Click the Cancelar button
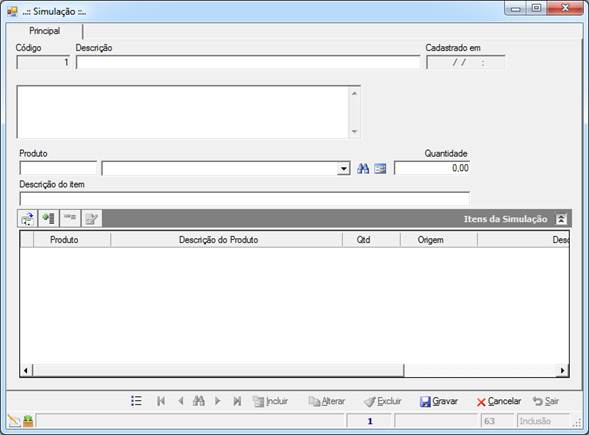This screenshot has height=435, width=589. [x=498, y=401]
